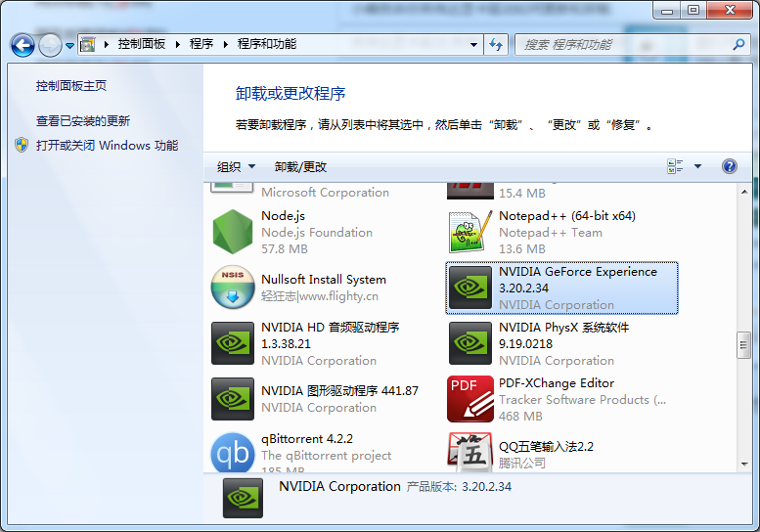Open help with the blue question mark icon
This screenshot has height=532, width=760.
[730, 166]
